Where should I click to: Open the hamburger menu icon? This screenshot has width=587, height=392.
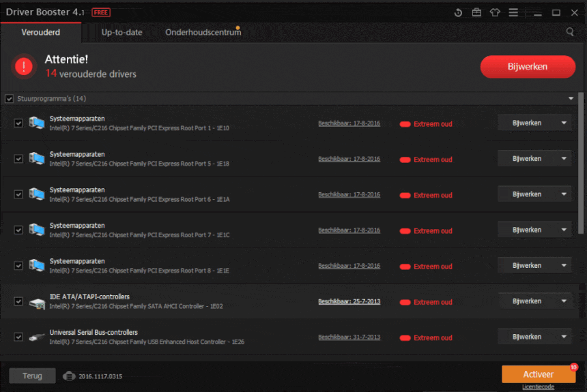coord(513,13)
